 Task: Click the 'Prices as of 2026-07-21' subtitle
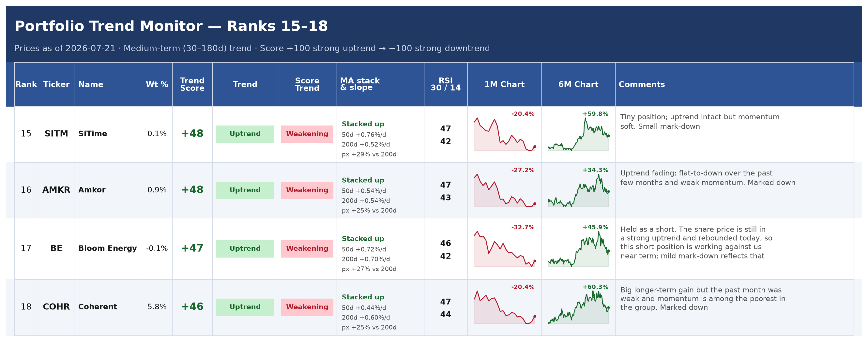(x=252, y=48)
